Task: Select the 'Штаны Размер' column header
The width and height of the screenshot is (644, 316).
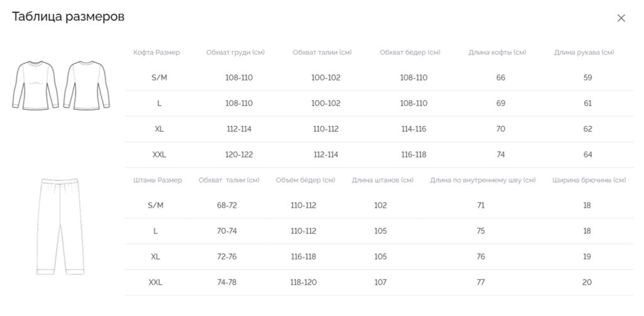Action: [x=157, y=180]
